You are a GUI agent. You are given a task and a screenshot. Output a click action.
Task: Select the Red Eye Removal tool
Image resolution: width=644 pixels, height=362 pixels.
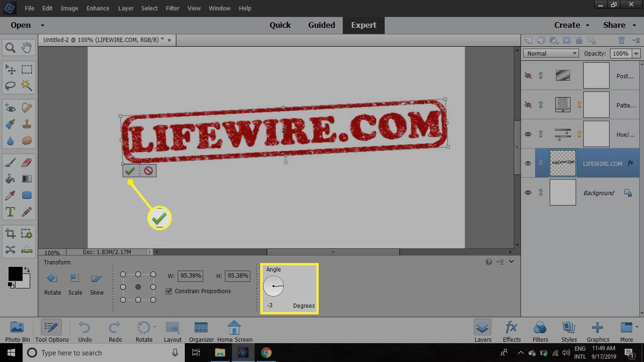[x=10, y=108]
